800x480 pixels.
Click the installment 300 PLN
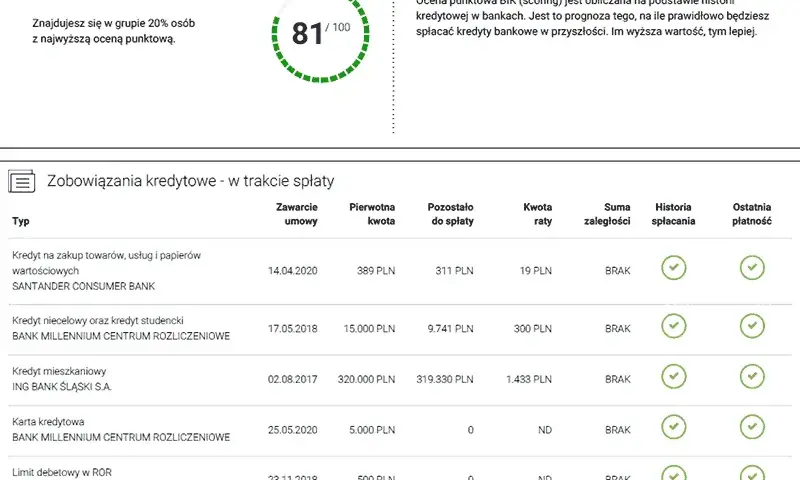coord(533,329)
